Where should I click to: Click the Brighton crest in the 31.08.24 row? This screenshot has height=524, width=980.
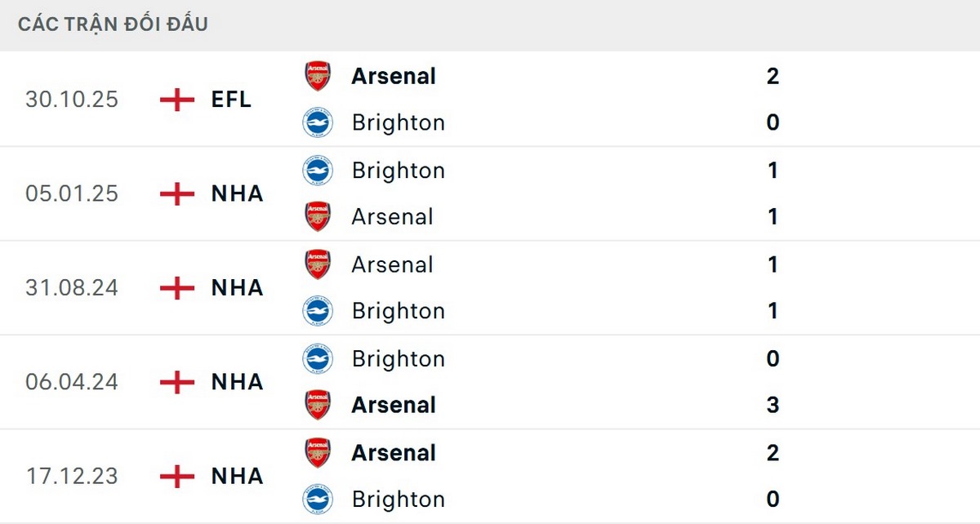pyautogui.click(x=318, y=311)
